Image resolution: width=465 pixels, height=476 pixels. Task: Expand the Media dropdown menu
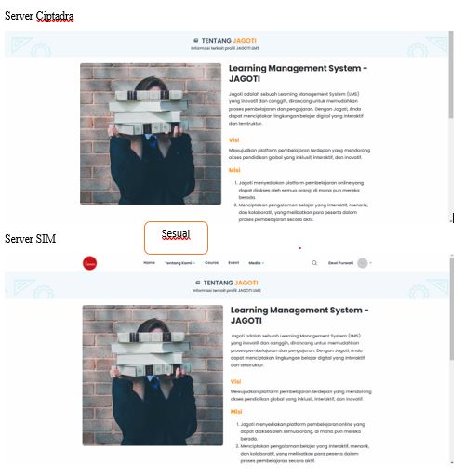tap(256, 263)
